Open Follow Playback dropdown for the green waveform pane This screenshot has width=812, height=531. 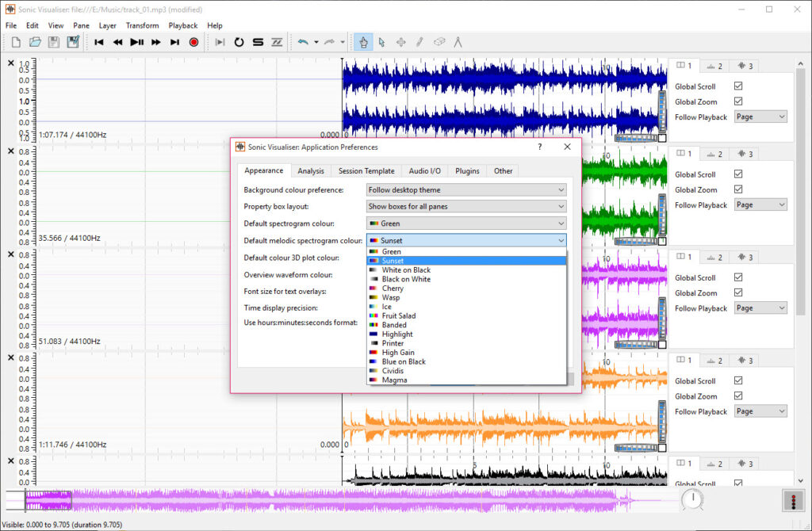pos(760,205)
